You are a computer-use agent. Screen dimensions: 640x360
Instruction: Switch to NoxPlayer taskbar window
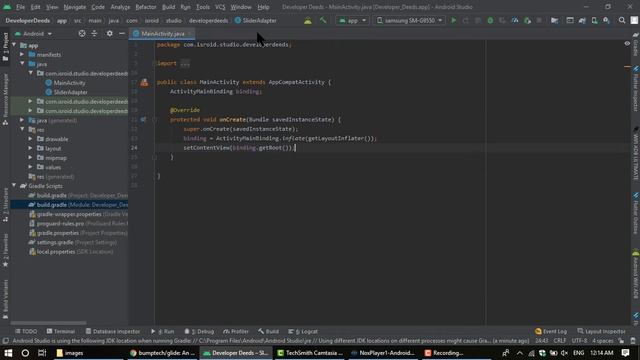[x=382, y=353]
